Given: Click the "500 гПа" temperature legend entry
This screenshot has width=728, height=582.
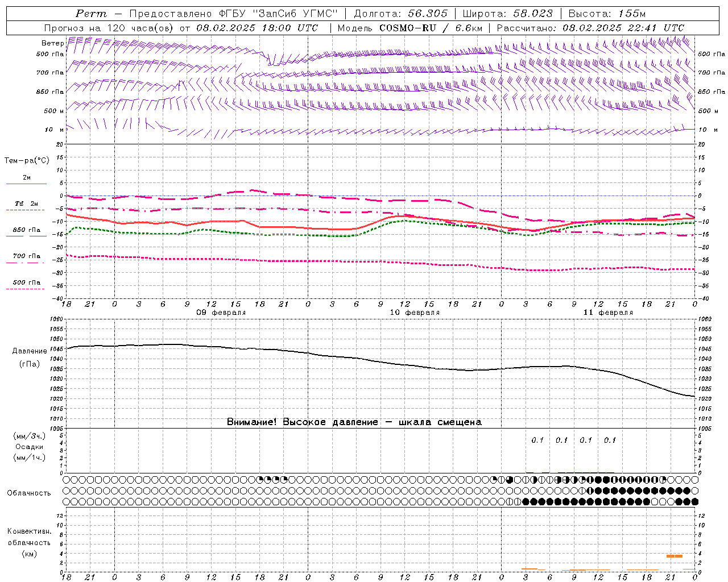Looking at the screenshot, I should tap(27, 282).
